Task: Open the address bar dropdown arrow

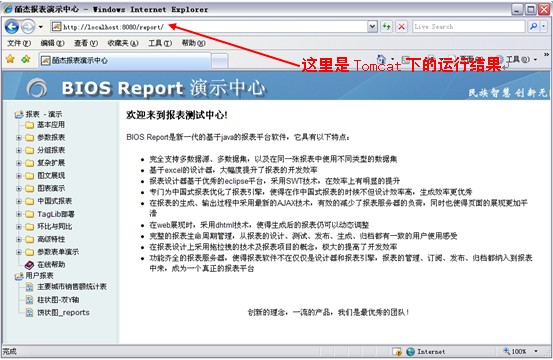Action: tap(372, 26)
